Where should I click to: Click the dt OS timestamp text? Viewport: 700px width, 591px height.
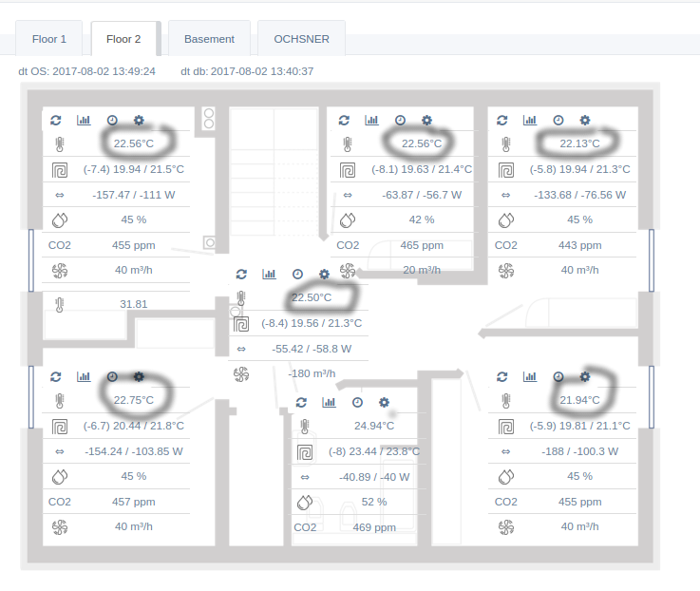(x=86, y=71)
